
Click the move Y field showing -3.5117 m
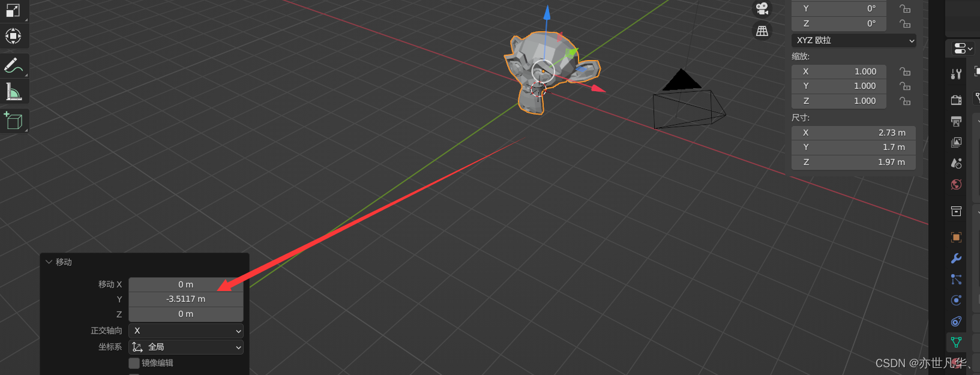[x=186, y=299]
